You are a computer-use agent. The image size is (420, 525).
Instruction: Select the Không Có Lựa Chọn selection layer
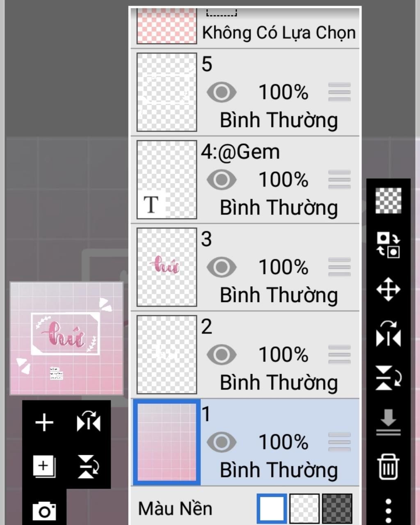click(245, 28)
